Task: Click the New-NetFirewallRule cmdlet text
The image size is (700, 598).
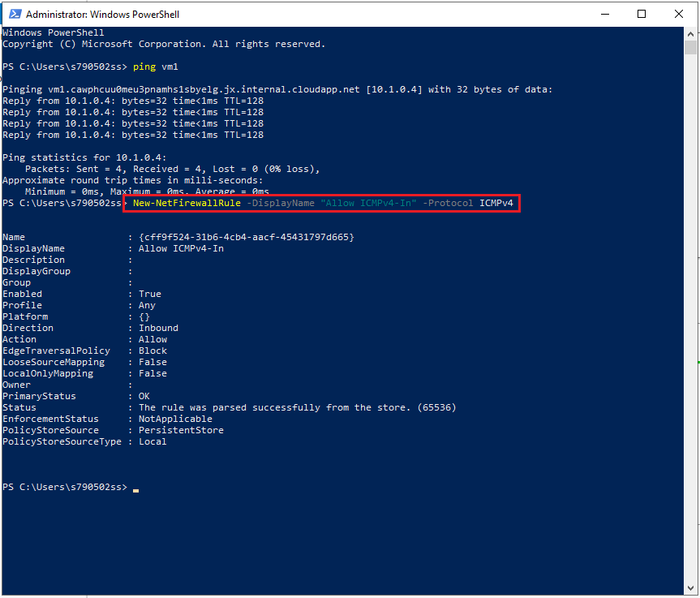Action: [187, 203]
